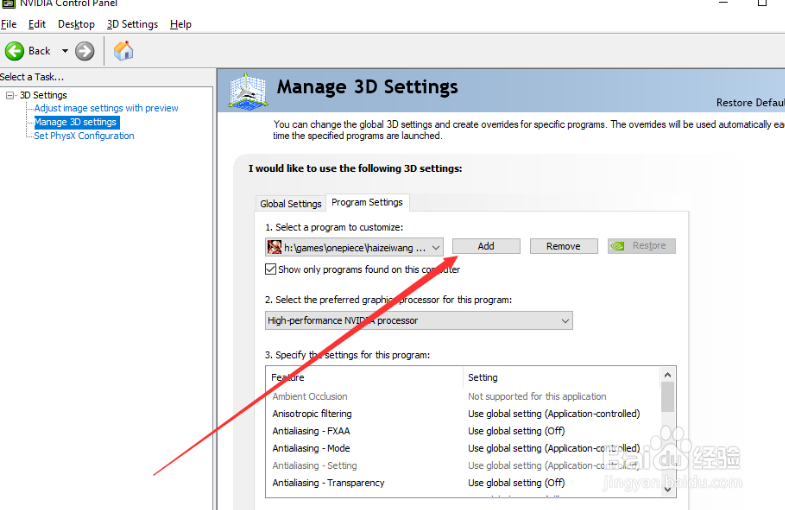
Task: Click the Setting column header
Action: tap(562, 377)
